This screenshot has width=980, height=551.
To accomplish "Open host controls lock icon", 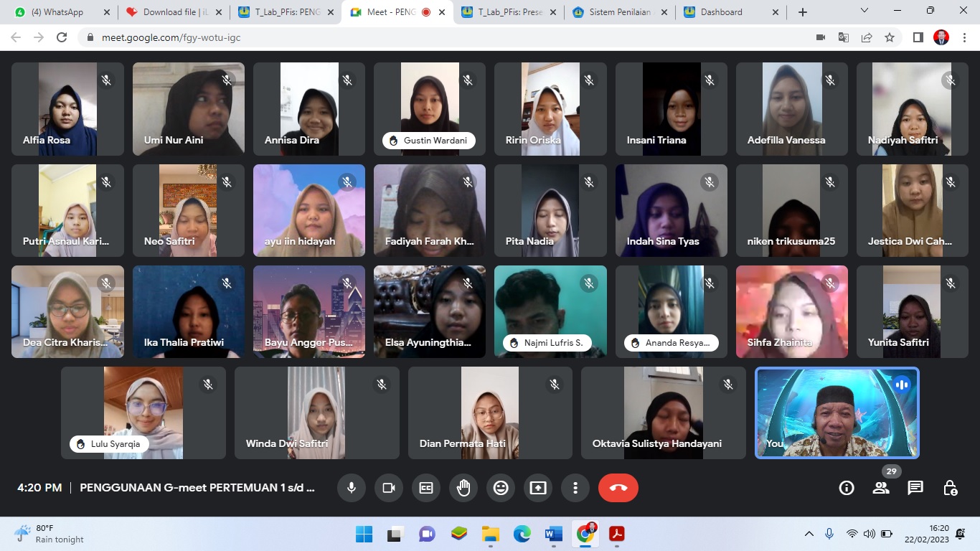I will [950, 488].
